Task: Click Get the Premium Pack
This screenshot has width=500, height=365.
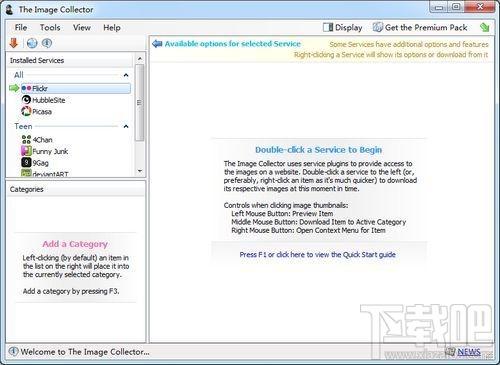Action: pos(420,27)
